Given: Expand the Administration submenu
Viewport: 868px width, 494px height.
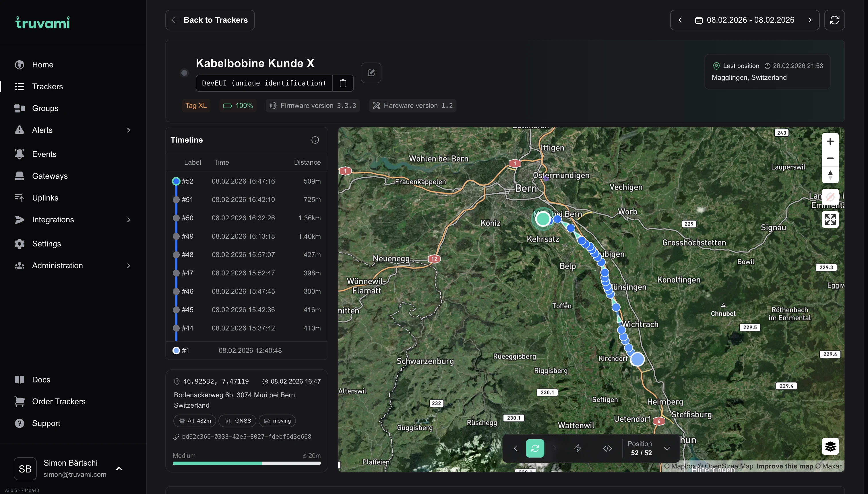Looking at the screenshot, I should 128,266.
